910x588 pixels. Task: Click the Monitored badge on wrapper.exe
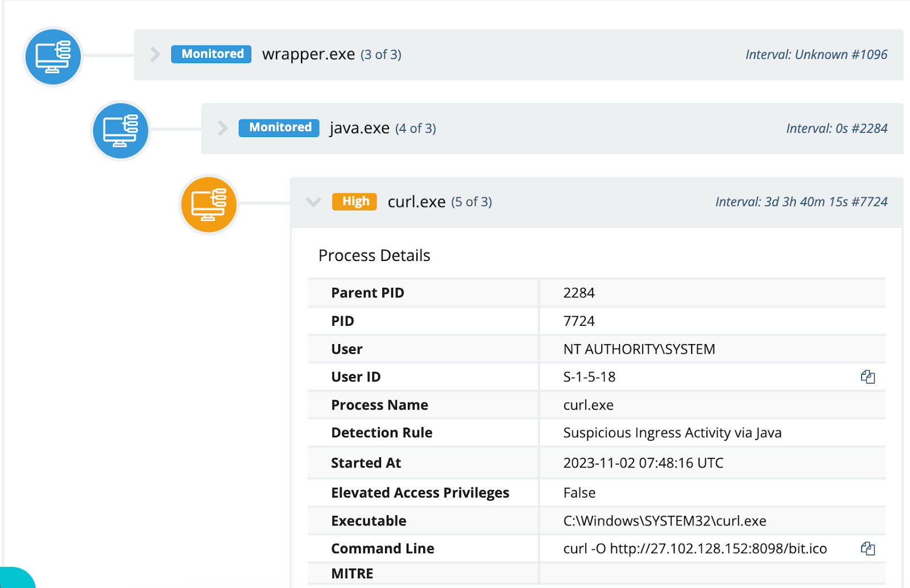[x=210, y=53]
